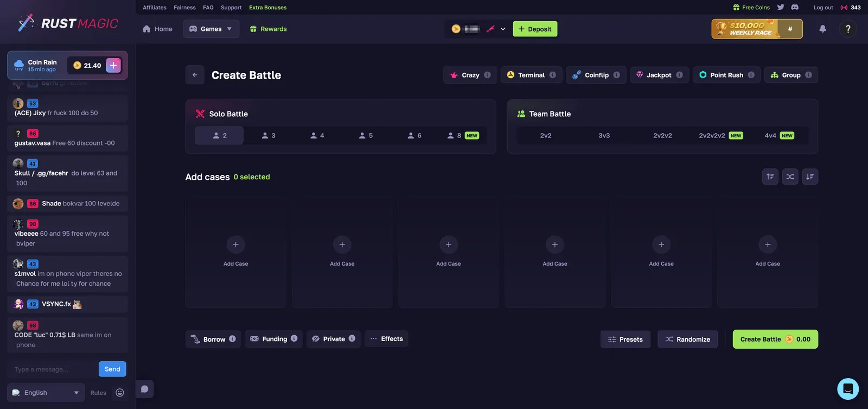Select 3 player solo battle
The image size is (868, 409).
pyautogui.click(x=268, y=135)
